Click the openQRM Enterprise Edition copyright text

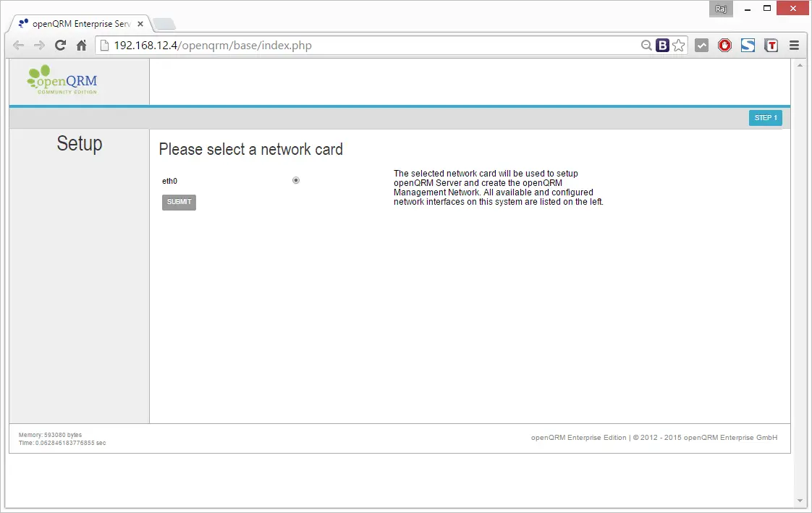(x=654, y=438)
